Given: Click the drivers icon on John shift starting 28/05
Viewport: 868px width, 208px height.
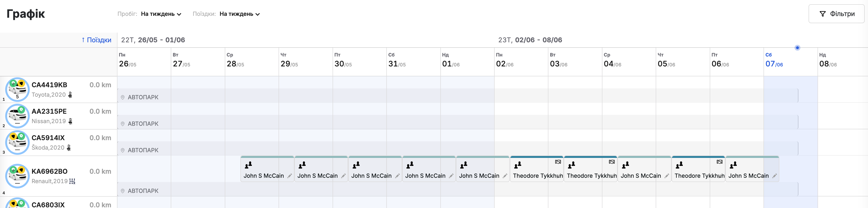Looking at the screenshot, I should tap(248, 165).
